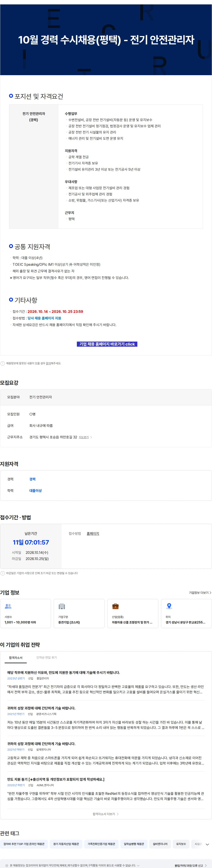
Task: Select tag 일학습병행 채용관
Action: [x=134, y=844]
